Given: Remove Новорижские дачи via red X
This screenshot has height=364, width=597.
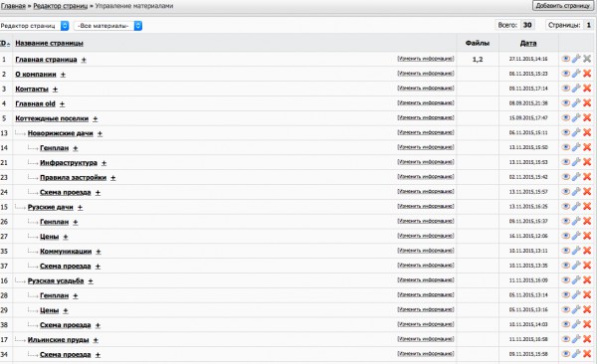Looking at the screenshot, I should click(x=587, y=132).
